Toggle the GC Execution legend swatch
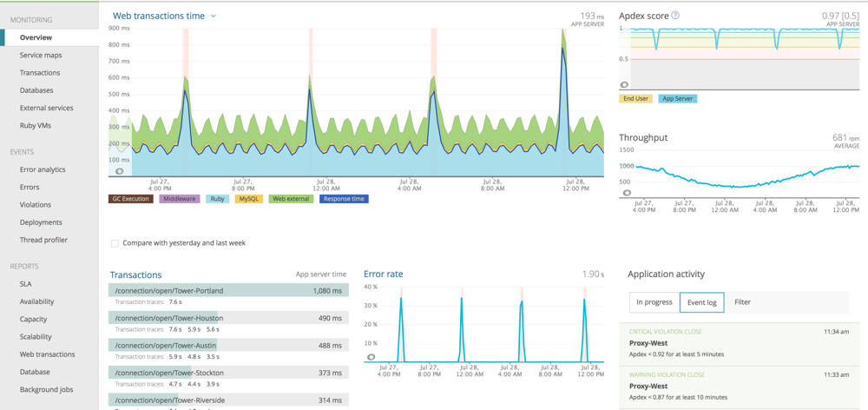 click(130, 199)
